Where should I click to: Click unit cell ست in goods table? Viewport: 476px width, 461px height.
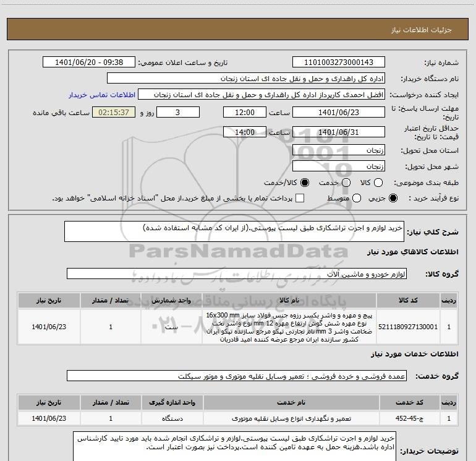coord(171,327)
